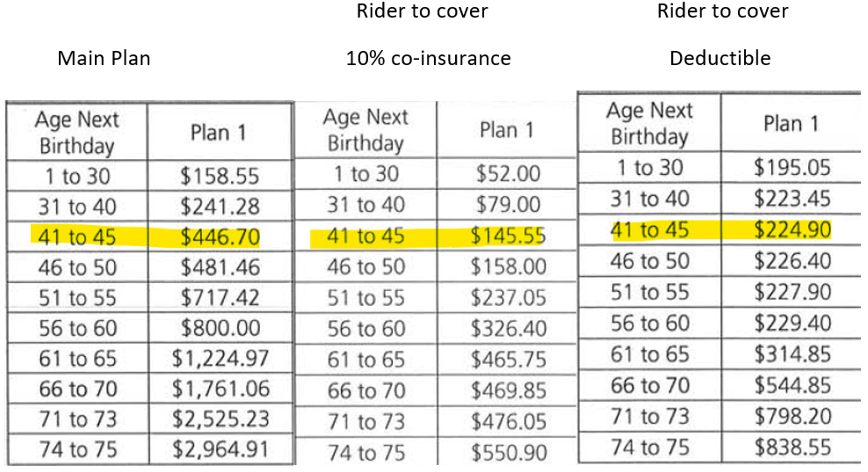Select the $52.00 co-insurance rider cell
The image size is (868, 472).
(x=508, y=174)
